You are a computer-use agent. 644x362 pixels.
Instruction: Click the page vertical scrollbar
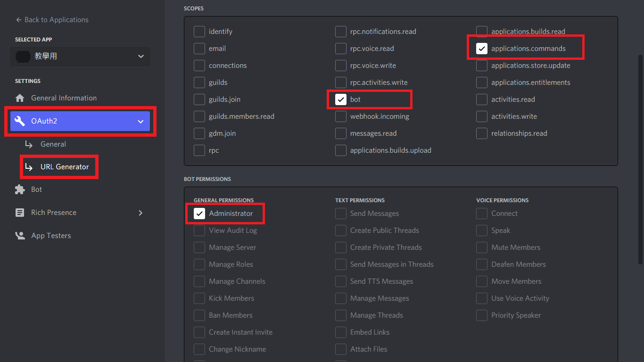tap(640, 160)
